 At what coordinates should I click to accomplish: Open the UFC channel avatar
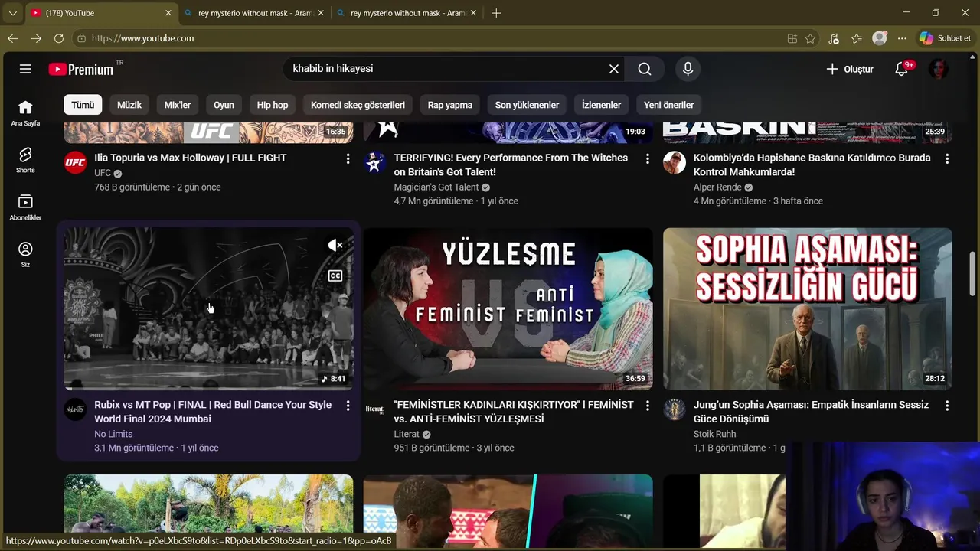(x=75, y=162)
